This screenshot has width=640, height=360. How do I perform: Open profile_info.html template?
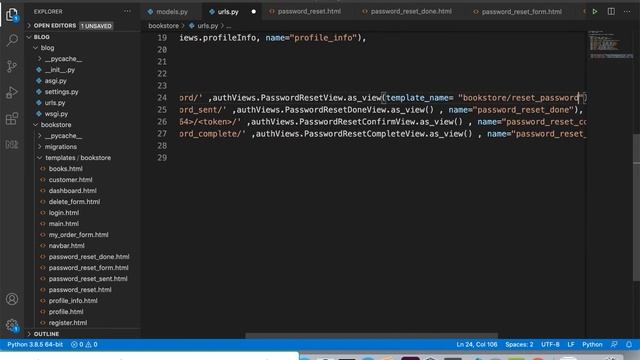tap(73, 301)
